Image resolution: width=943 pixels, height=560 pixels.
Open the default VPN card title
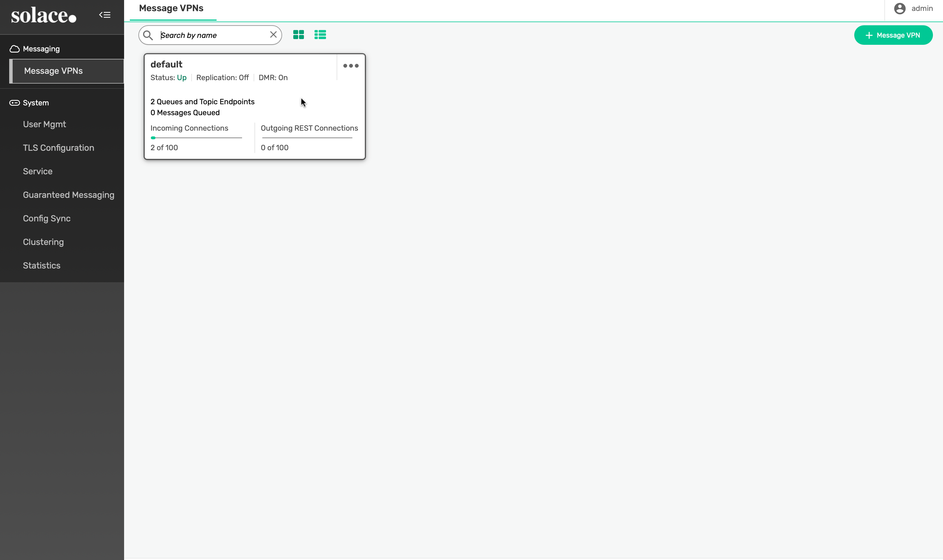(166, 65)
